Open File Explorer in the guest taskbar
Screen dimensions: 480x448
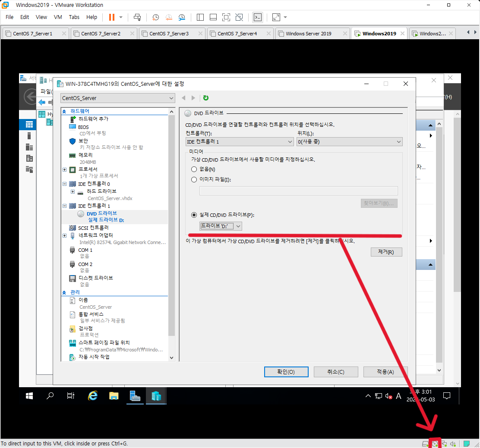pos(114,396)
